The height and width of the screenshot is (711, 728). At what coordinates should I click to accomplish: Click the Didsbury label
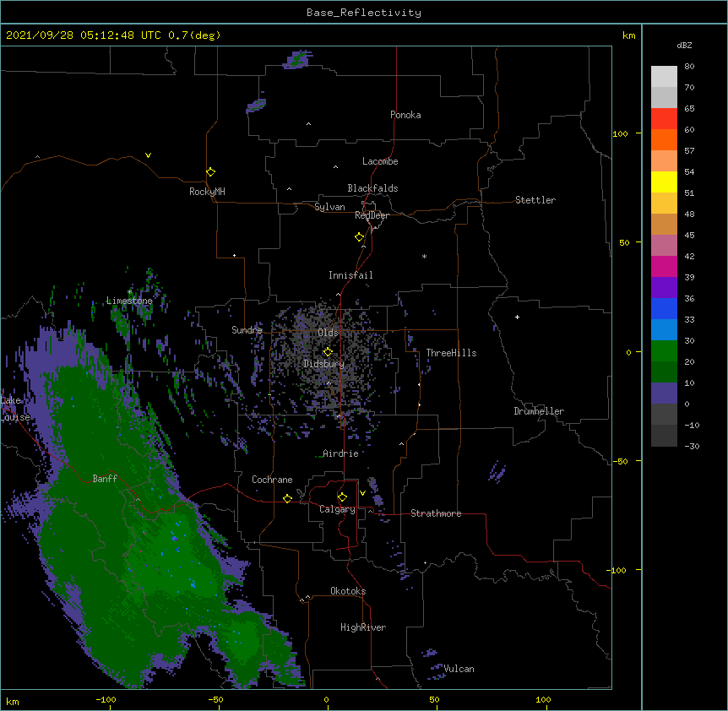point(324,364)
